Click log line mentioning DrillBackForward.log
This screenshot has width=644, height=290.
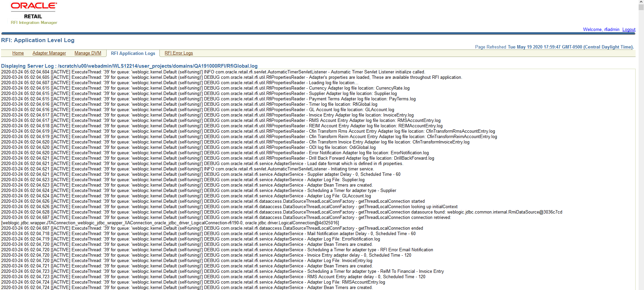[218, 158]
